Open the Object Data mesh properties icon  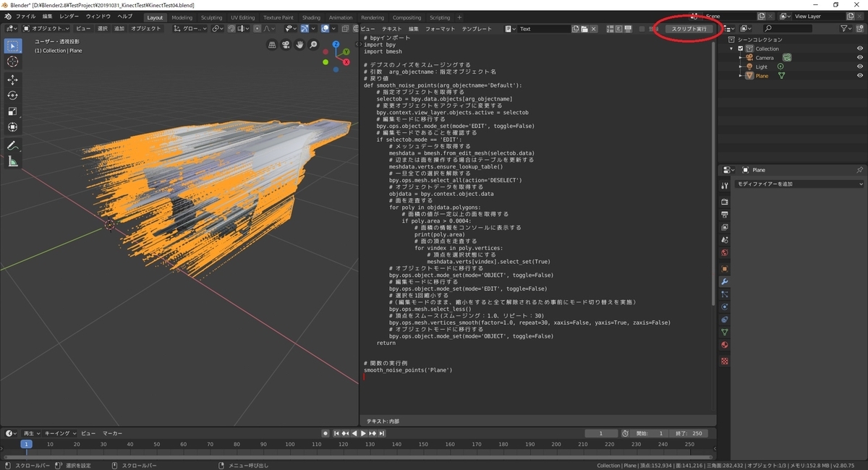coord(725,333)
